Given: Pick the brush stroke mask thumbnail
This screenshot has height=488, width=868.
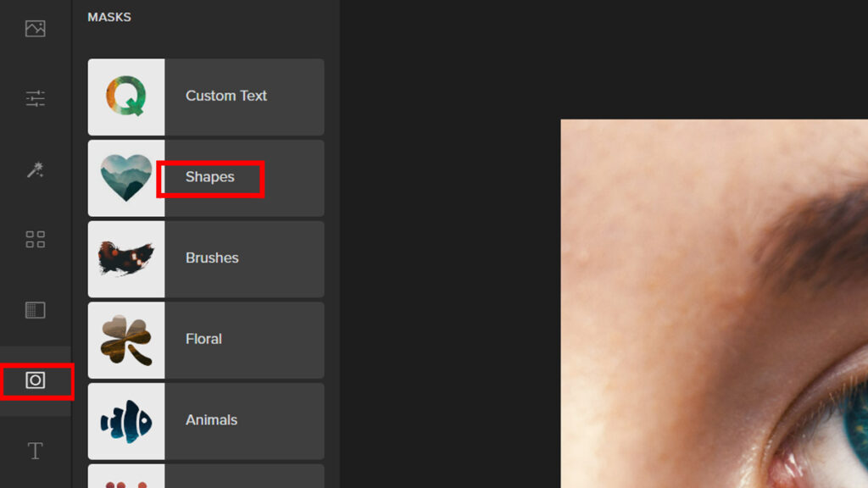Looking at the screenshot, I should [126, 258].
